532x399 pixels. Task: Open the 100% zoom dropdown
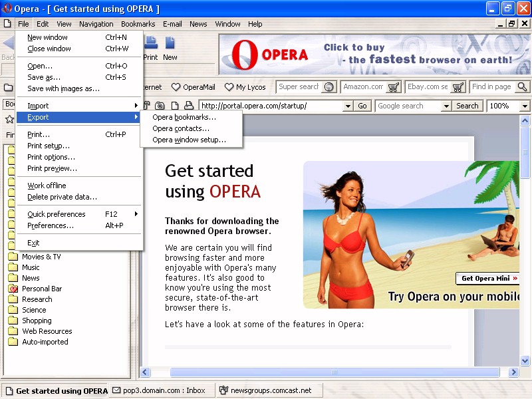525,106
